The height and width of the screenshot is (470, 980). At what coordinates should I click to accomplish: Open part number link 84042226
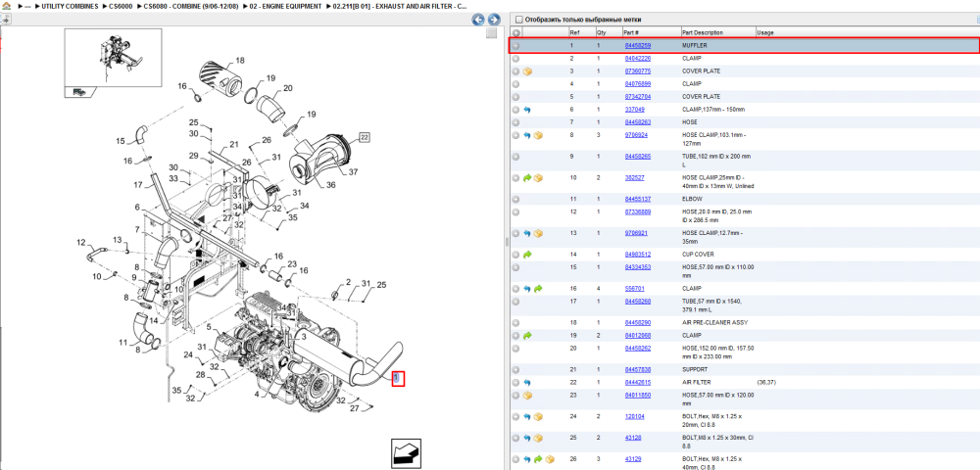(638, 58)
